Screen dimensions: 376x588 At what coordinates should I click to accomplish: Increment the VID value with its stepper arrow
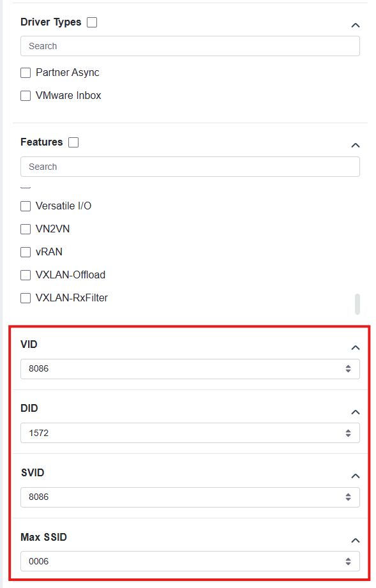pos(349,369)
